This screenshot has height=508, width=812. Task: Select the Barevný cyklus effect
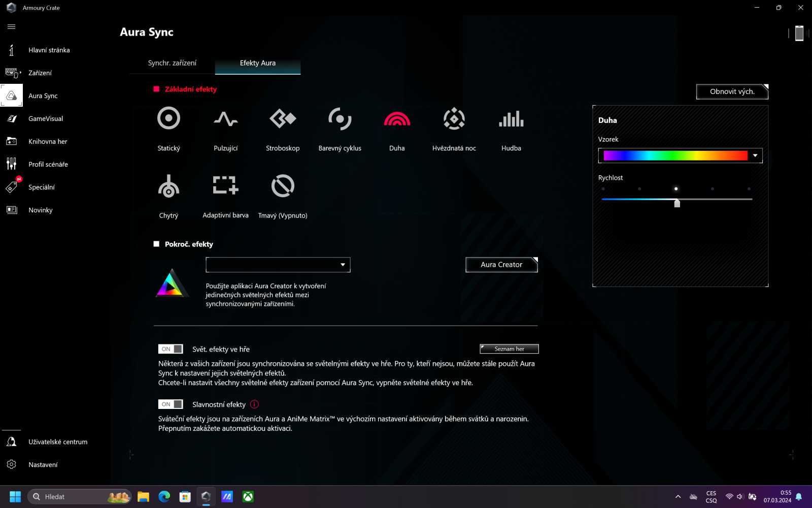point(340,119)
